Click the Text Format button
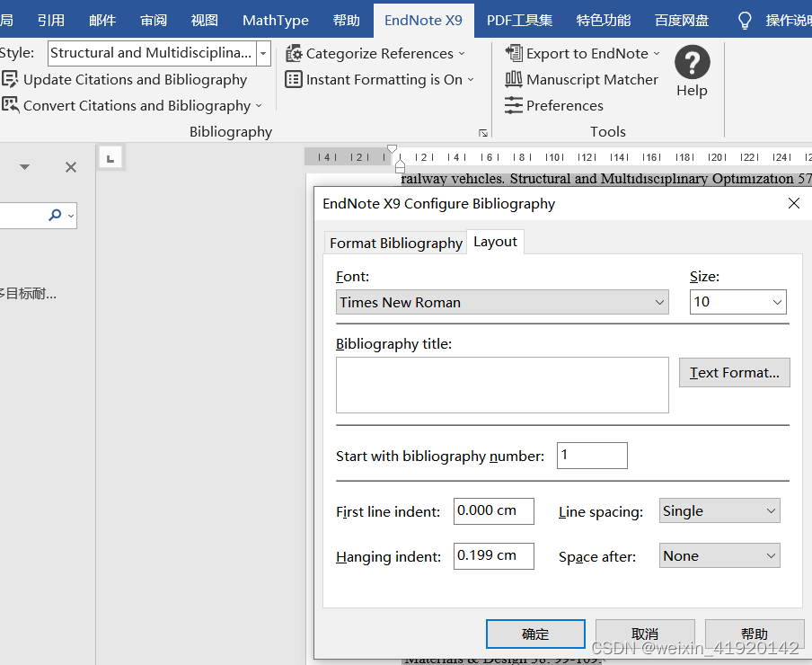 coord(735,372)
